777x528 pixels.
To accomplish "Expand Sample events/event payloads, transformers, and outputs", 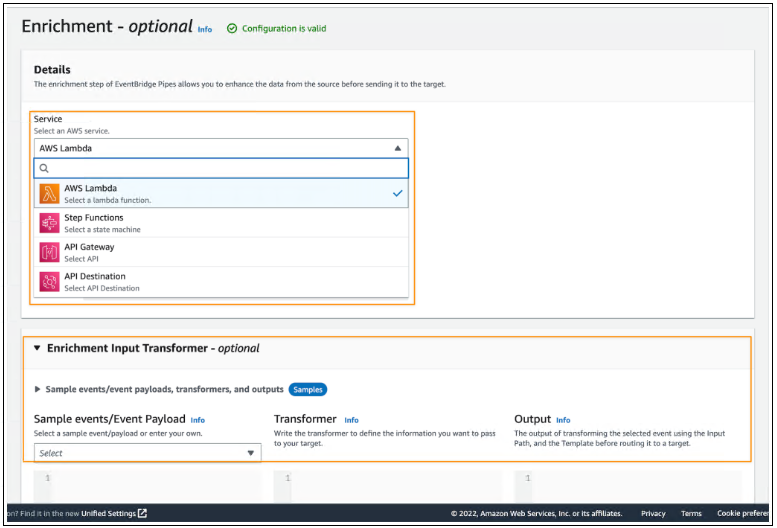I will coord(38,389).
